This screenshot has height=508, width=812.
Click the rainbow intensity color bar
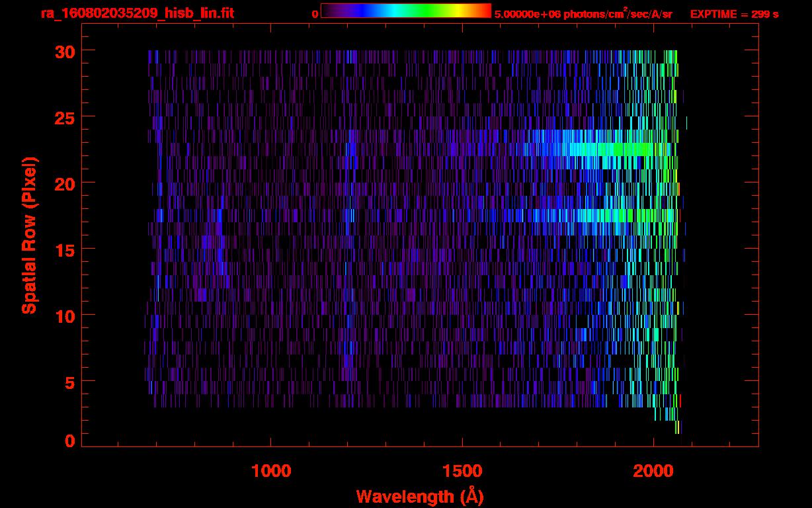pos(406,11)
